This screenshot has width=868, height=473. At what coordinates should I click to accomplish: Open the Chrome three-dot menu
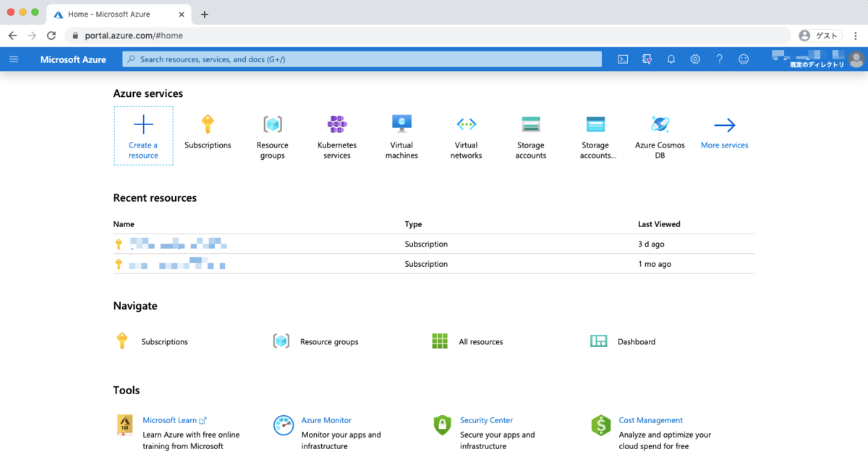pyautogui.click(x=854, y=35)
